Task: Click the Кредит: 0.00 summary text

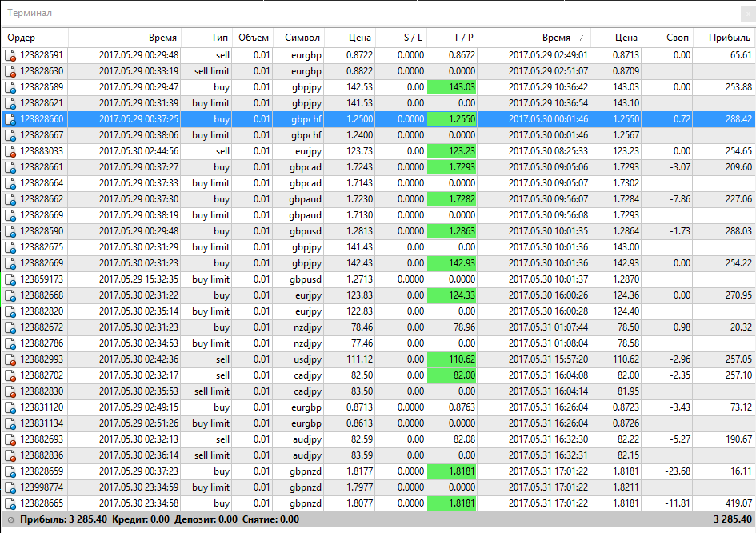Action: [141, 519]
